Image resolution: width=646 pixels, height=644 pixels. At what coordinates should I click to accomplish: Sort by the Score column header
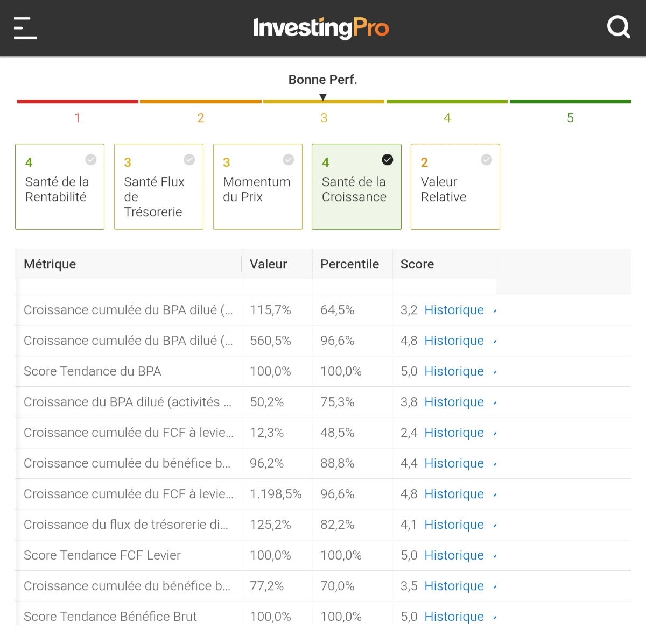(417, 264)
